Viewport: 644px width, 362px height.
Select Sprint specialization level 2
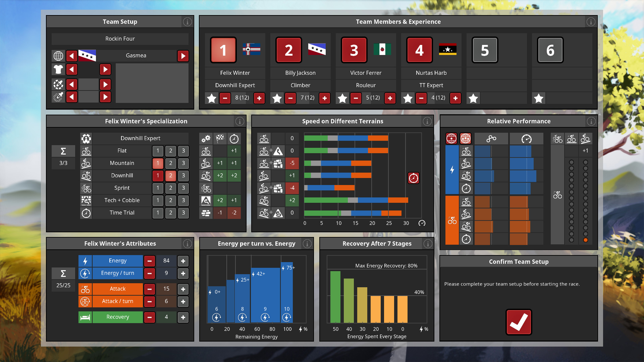tap(171, 188)
